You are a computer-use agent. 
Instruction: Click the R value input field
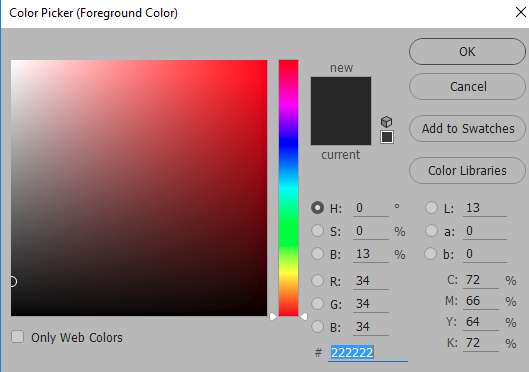pyautogui.click(x=371, y=281)
